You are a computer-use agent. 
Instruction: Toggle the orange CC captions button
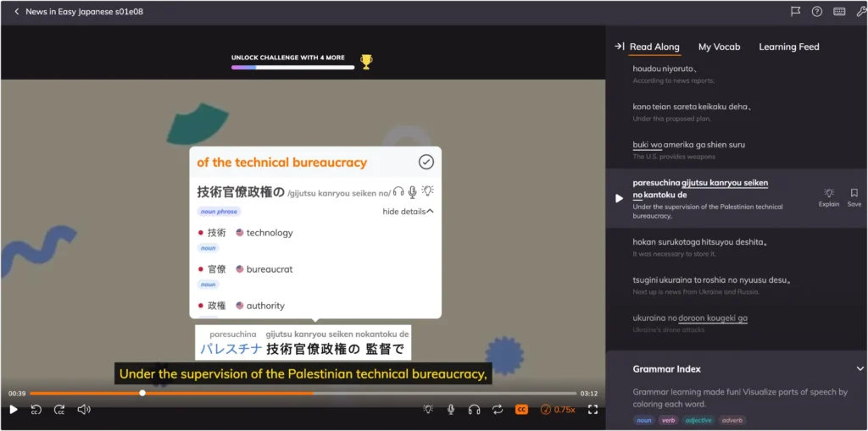click(521, 410)
